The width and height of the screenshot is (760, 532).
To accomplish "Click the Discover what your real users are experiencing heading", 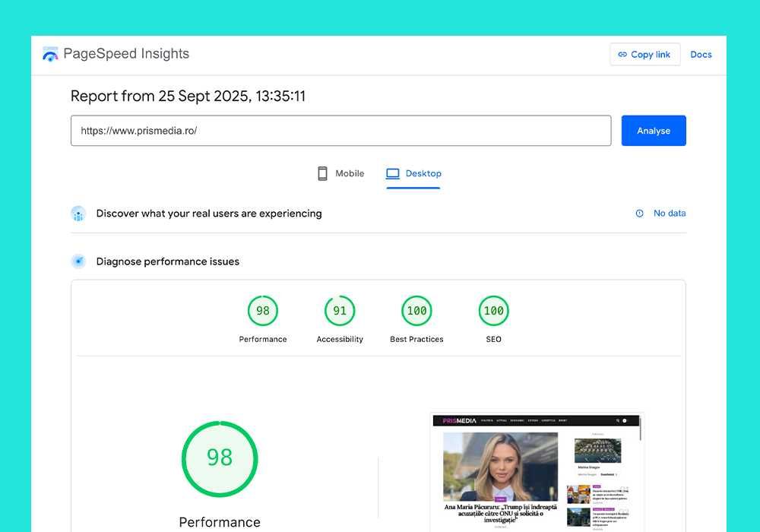I will point(209,214).
